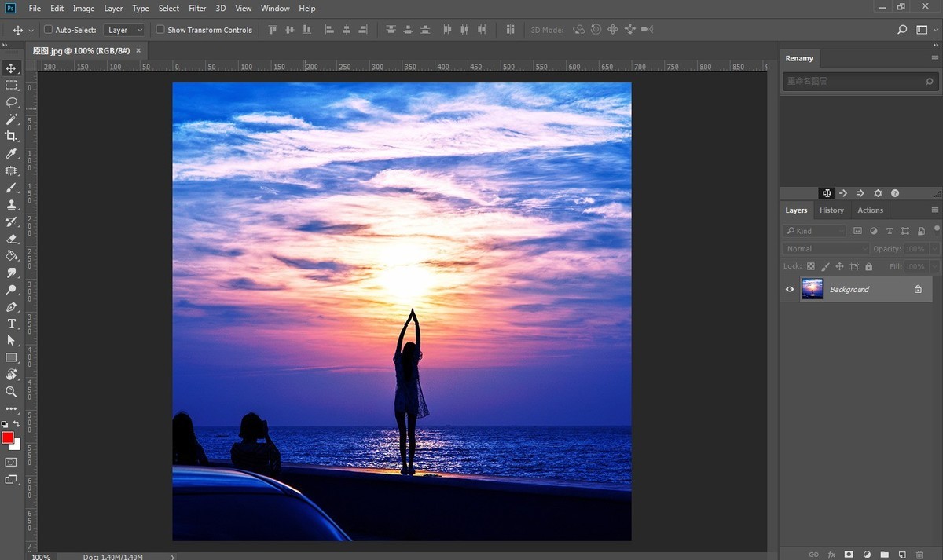Viewport: 943px width, 560px height.
Task: Choose the Horizontal Type tool
Action: point(11,323)
